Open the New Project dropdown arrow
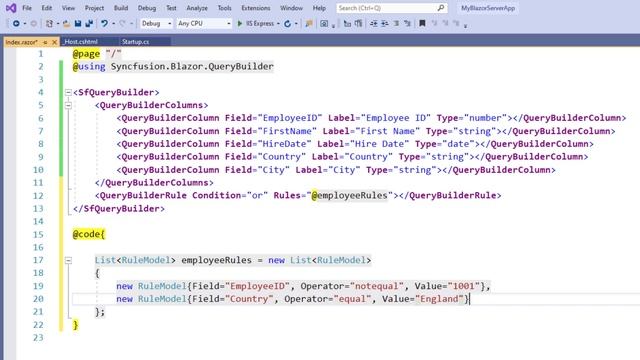640x360 pixels. (58, 24)
